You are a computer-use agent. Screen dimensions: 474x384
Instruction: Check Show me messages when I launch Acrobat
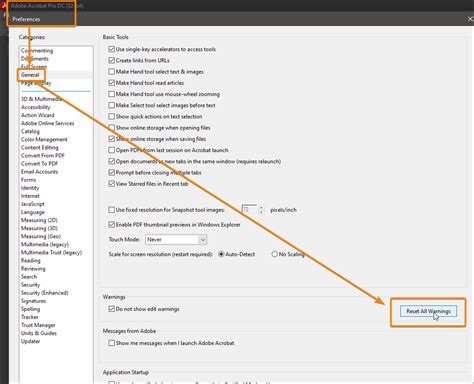click(x=112, y=343)
